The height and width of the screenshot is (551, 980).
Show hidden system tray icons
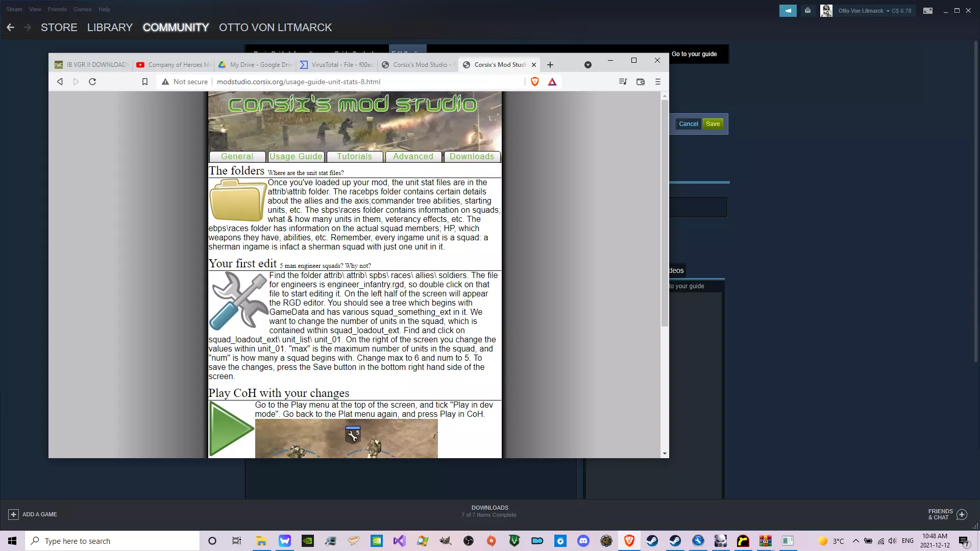855,541
